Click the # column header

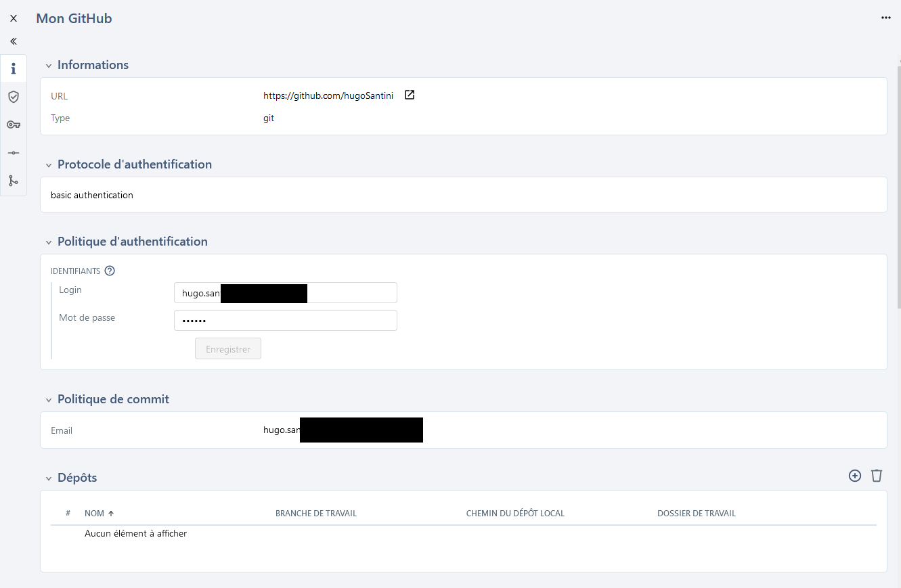[x=68, y=514]
